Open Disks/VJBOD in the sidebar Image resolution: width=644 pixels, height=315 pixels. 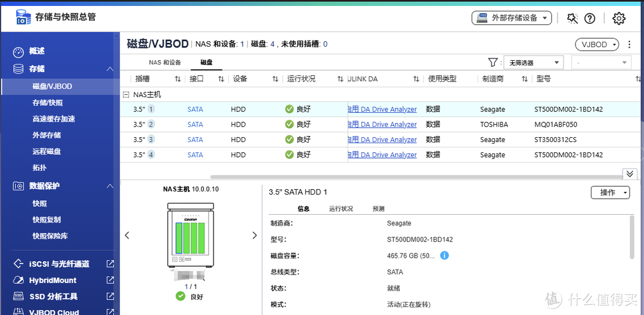[x=60, y=87]
